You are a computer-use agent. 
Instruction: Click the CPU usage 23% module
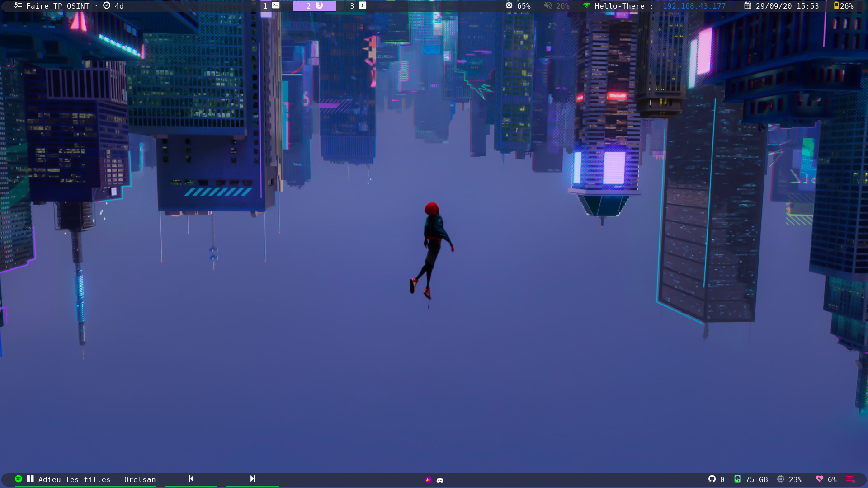790,479
